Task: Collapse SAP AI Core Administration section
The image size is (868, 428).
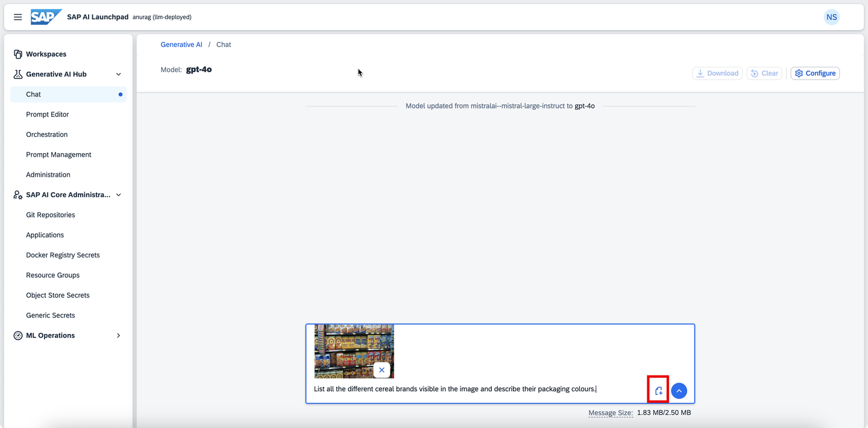Action: pos(118,195)
